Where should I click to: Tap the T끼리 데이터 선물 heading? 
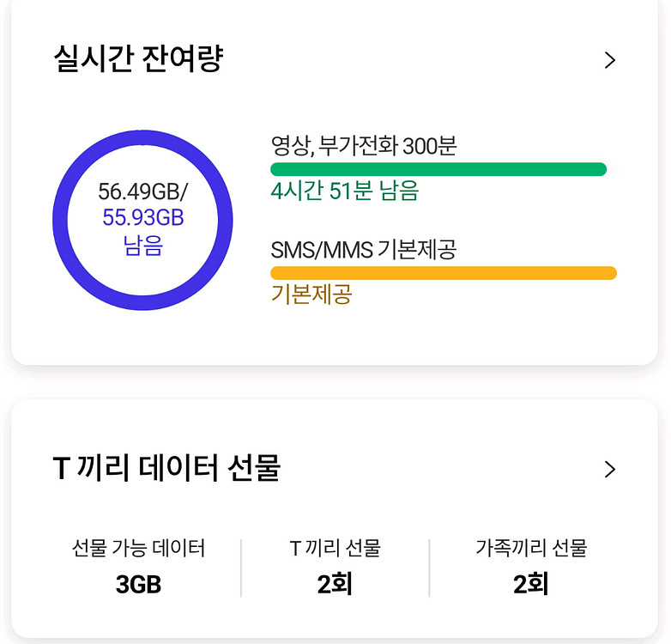(166, 469)
